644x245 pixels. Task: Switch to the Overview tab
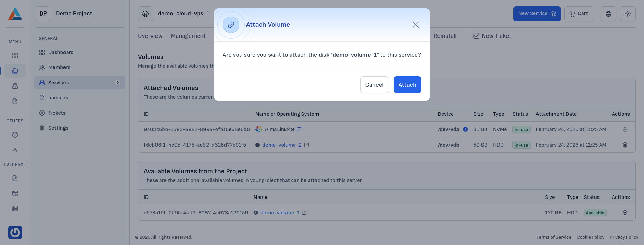(150, 36)
